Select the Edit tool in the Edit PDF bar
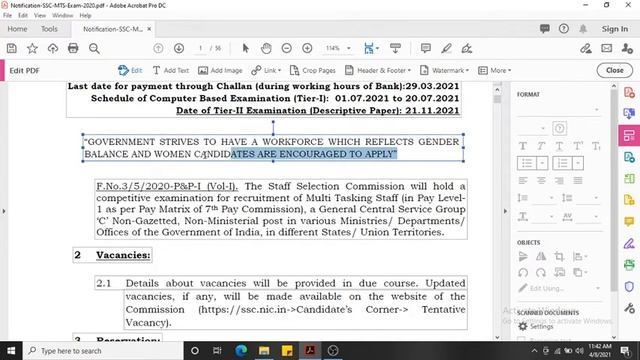 (130, 70)
